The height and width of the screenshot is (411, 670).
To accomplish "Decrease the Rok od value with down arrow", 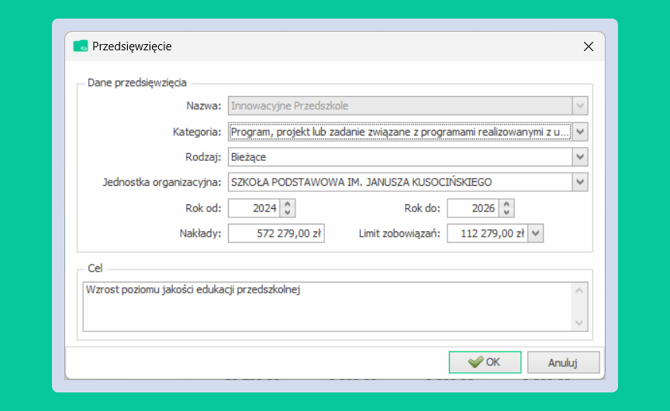I will [x=289, y=212].
